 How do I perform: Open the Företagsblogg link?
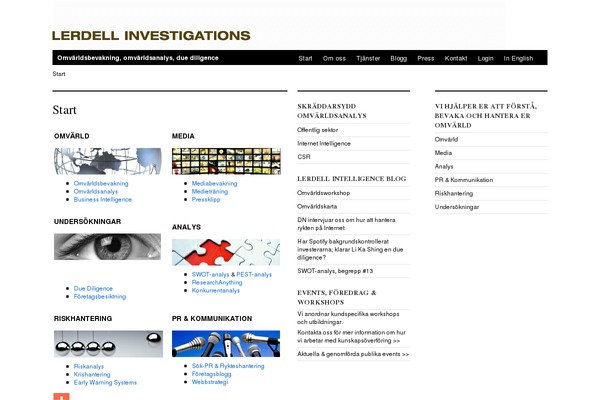211,374
